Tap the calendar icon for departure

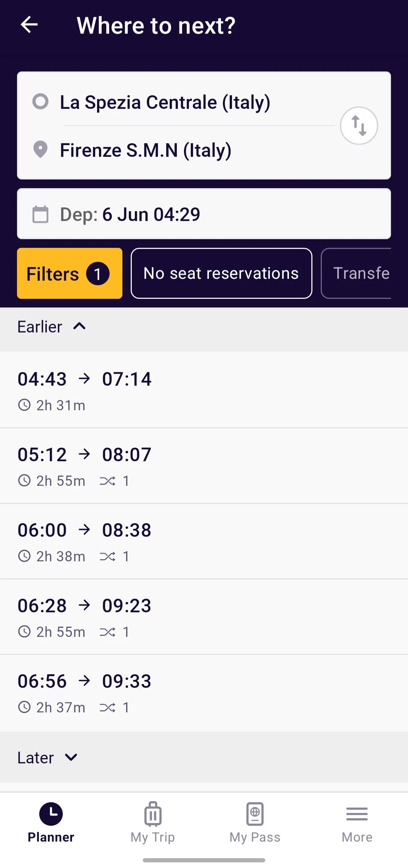click(x=40, y=214)
